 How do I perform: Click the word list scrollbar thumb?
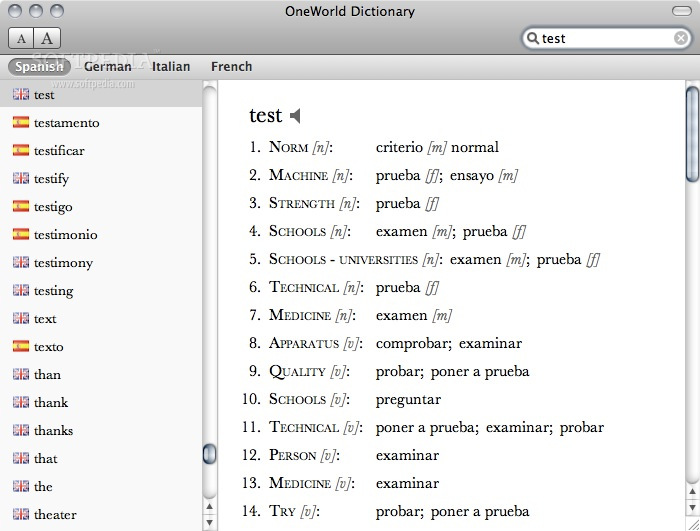pyautogui.click(x=209, y=454)
